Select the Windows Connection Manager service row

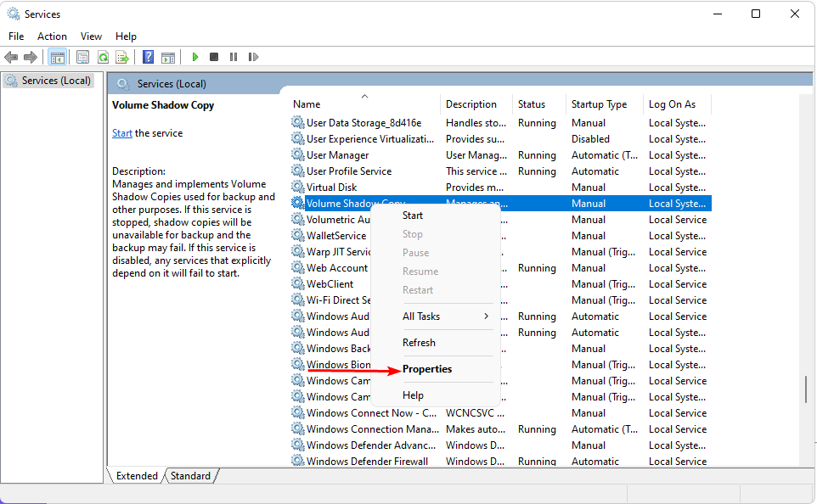[501, 429]
